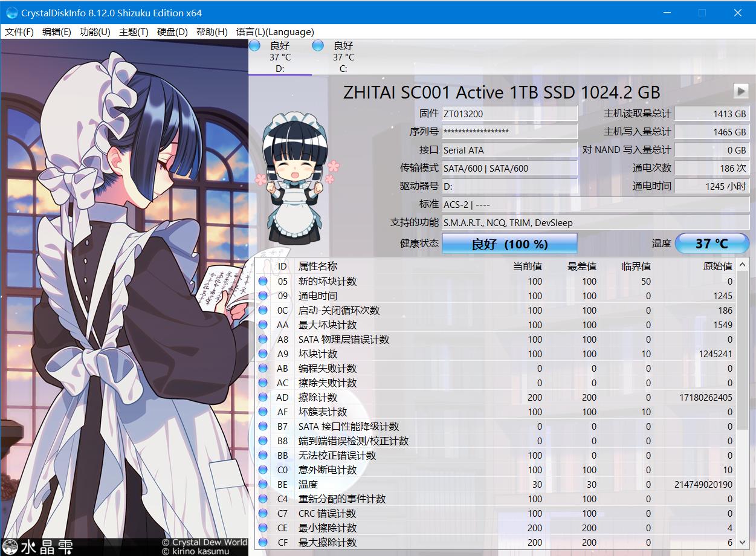Click the disk title ZHITAI SC001 Active 1TB SSD
Image resolution: width=756 pixels, height=556 pixels.
click(x=502, y=92)
